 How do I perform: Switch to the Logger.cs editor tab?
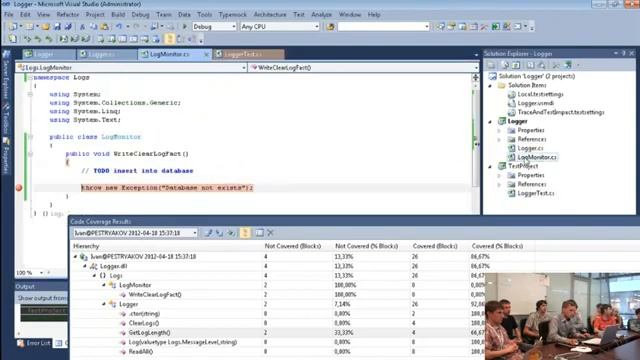[x=107, y=54]
